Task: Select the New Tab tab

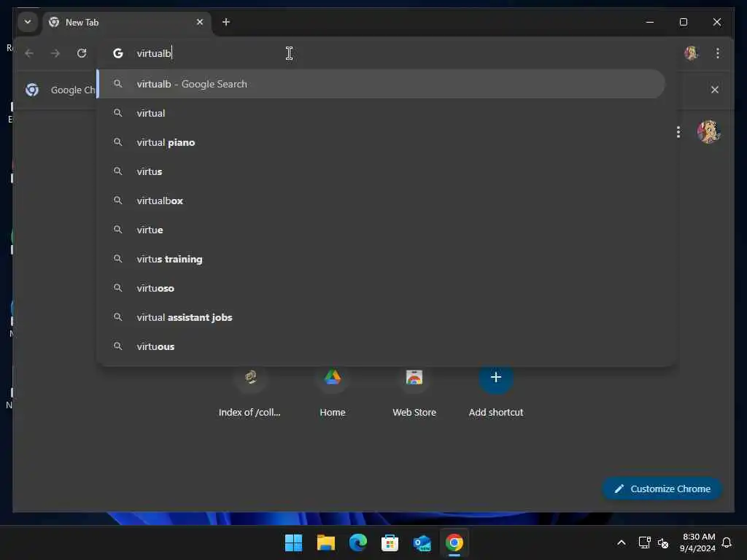Action: click(x=127, y=23)
